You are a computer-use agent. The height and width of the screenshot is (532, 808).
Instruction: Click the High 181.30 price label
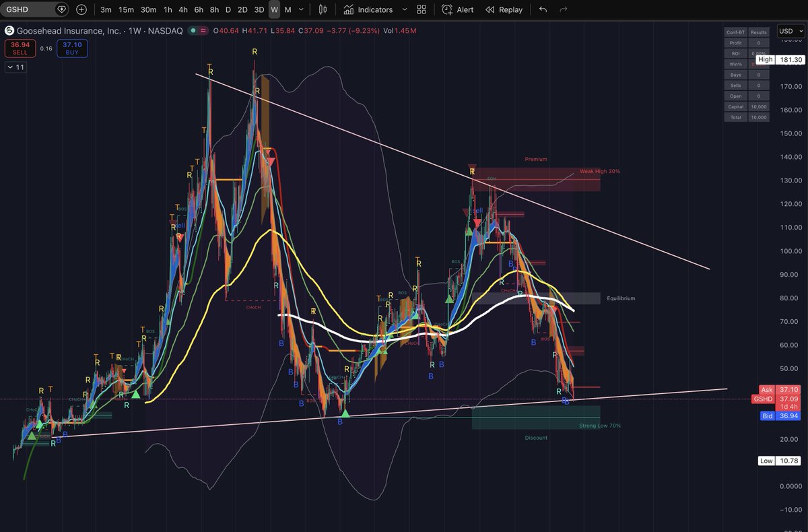[x=780, y=59]
